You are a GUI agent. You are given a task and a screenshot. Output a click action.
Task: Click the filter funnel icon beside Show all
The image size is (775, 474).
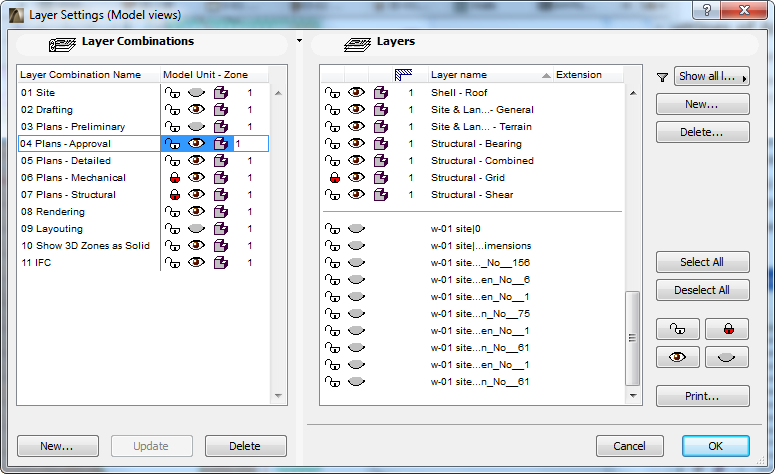point(662,77)
